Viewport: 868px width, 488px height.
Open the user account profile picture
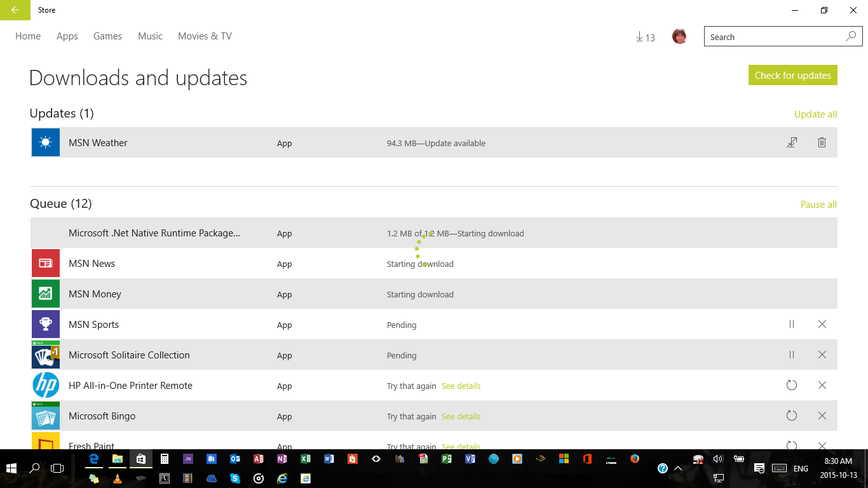(679, 36)
